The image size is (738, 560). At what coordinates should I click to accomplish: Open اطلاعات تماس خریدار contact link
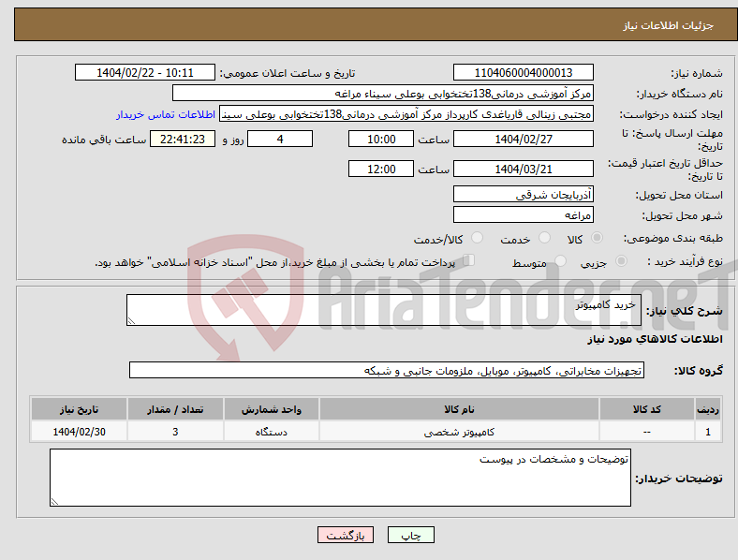pyautogui.click(x=166, y=114)
